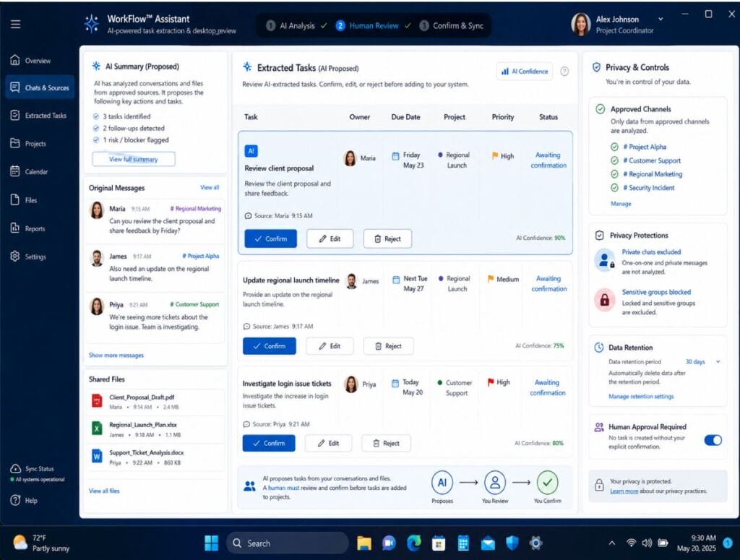
Task: Click the Regional Marketing approved channel check
Action: [x=614, y=174]
